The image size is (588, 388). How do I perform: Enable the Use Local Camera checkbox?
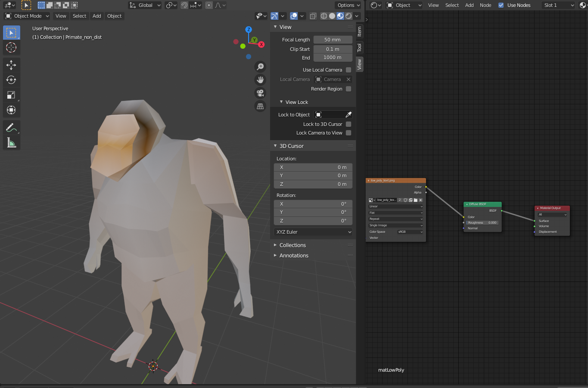point(348,70)
